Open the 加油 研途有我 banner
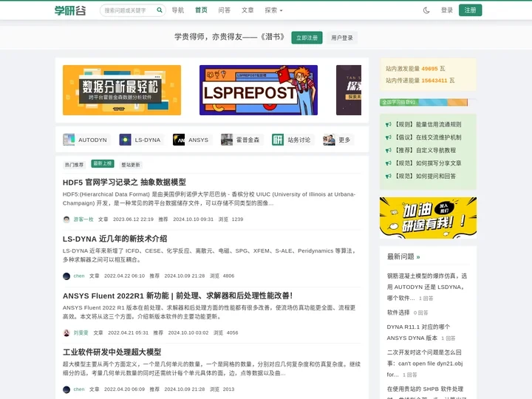 (428, 217)
